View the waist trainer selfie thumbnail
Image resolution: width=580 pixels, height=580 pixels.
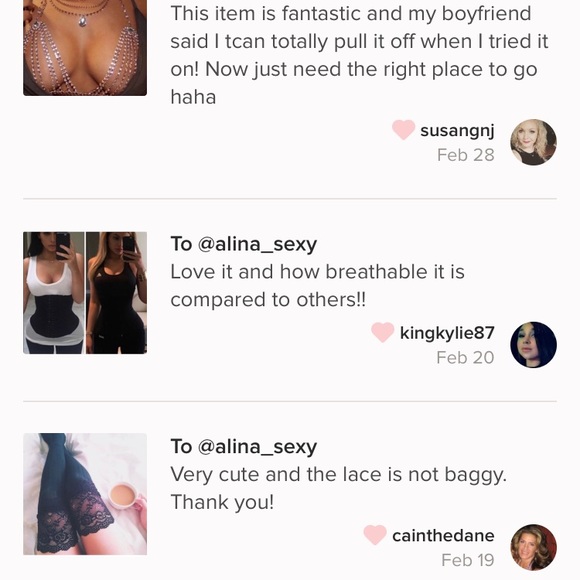tap(85, 293)
